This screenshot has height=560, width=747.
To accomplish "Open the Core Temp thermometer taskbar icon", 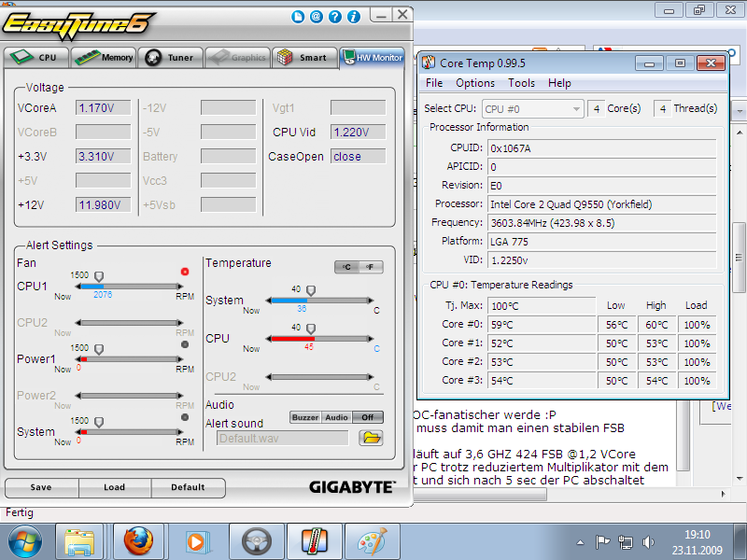I will coord(315,542).
